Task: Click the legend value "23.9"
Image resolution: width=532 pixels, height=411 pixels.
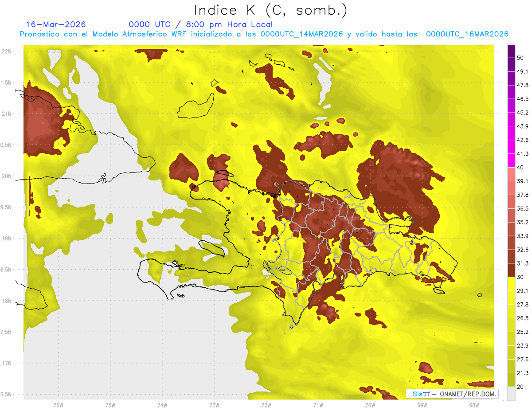Action: point(523,346)
